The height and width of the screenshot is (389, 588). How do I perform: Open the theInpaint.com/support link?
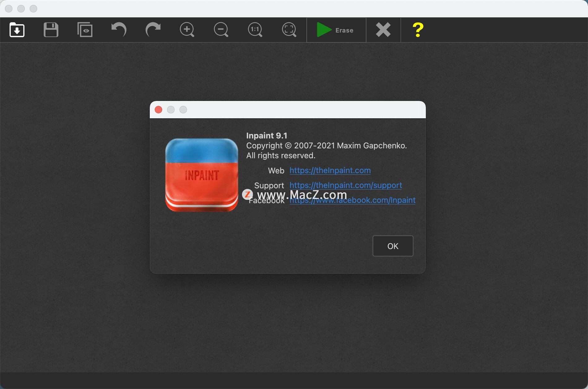click(x=346, y=185)
